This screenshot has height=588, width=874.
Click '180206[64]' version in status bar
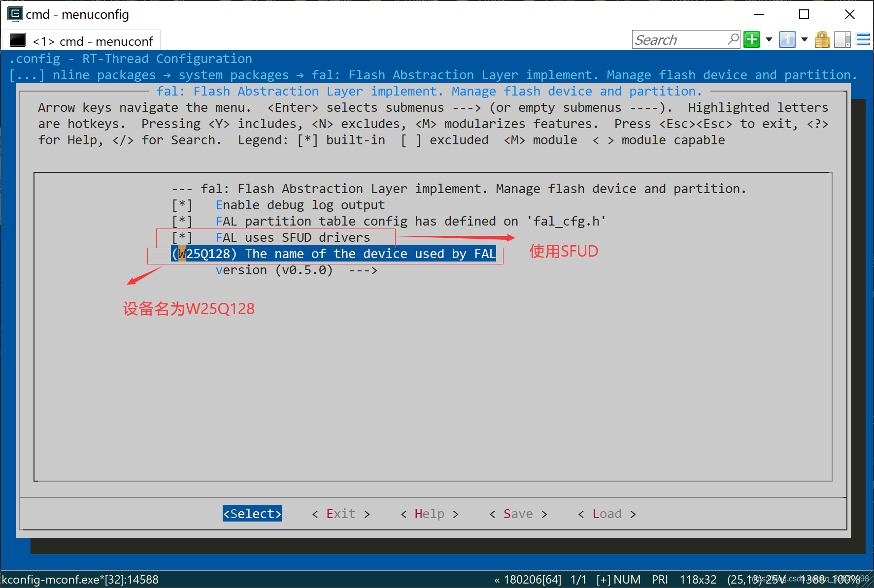[533, 580]
